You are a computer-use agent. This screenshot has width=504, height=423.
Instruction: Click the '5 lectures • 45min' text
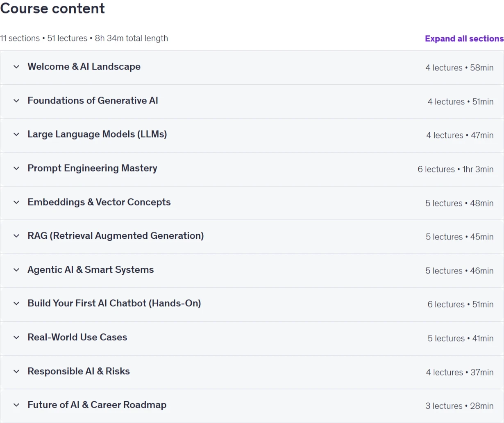460,237
